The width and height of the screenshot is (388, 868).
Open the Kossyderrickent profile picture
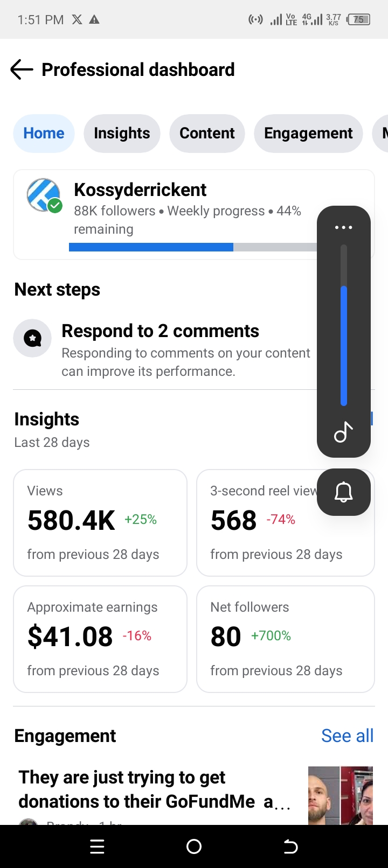point(44,195)
